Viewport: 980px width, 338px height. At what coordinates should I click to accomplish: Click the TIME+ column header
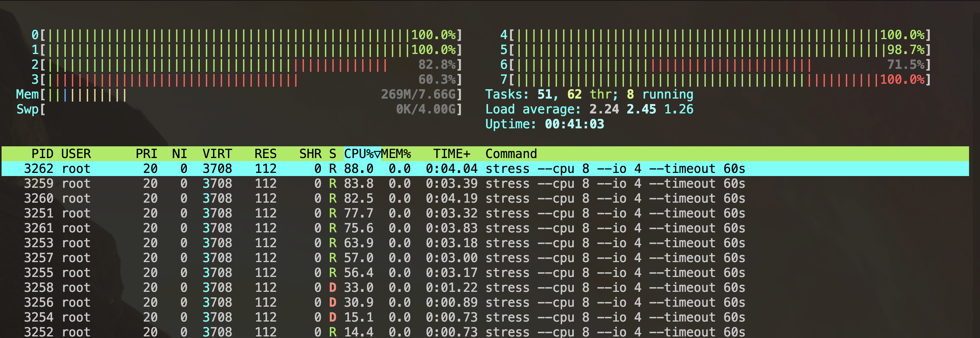click(x=451, y=154)
